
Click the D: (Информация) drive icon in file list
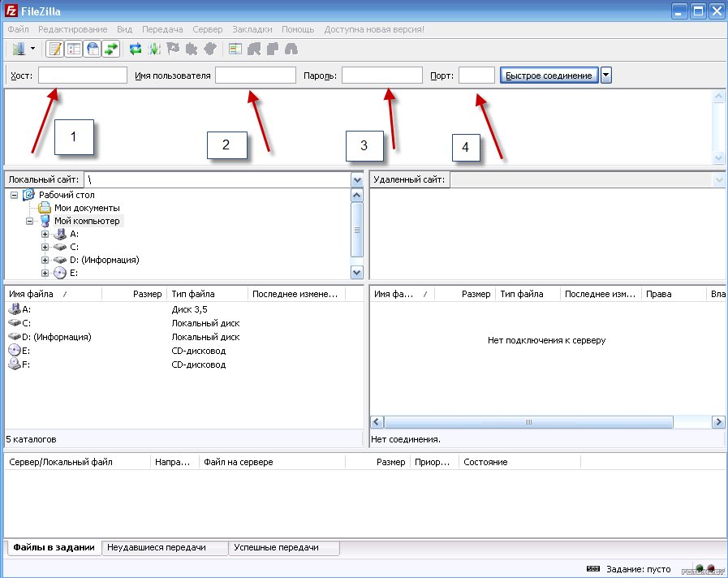click(15, 337)
